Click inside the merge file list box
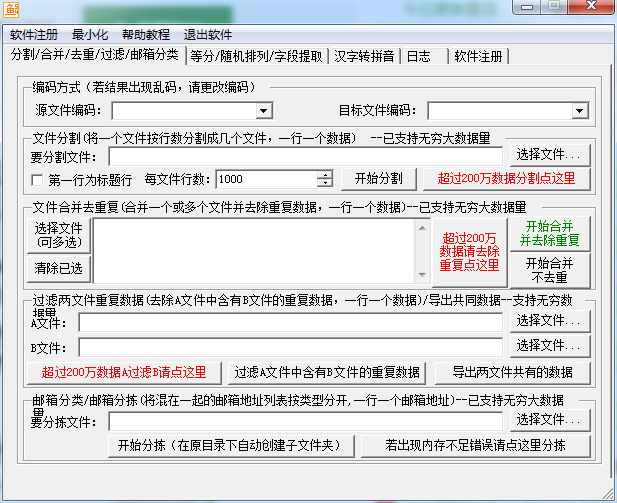Screen dimensions: 617x503 (255, 250)
